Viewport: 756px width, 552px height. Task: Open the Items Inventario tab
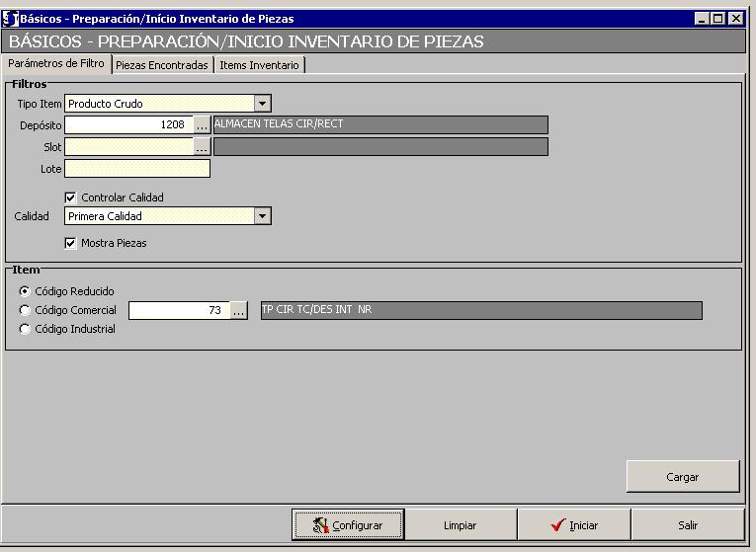(x=259, y=65)
